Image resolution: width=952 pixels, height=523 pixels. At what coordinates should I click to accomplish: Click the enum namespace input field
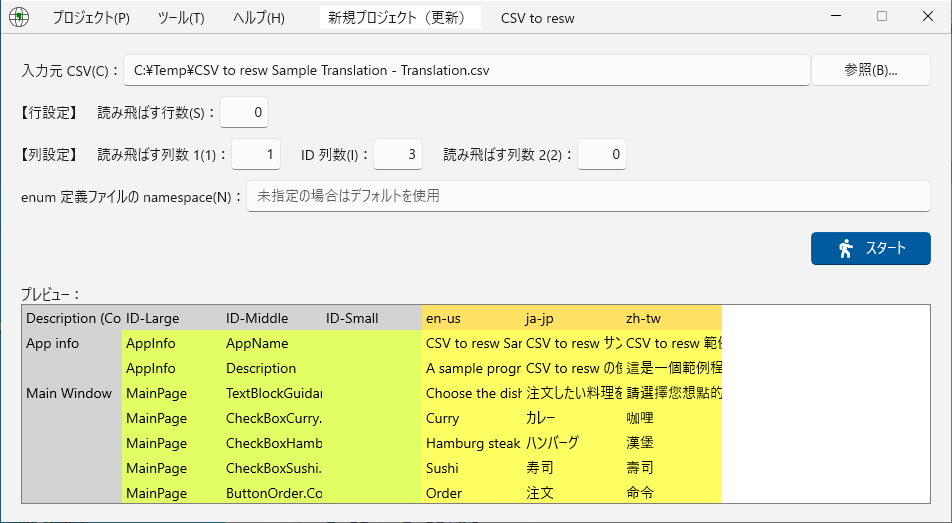pyautogui.click(x=588, y=196)
